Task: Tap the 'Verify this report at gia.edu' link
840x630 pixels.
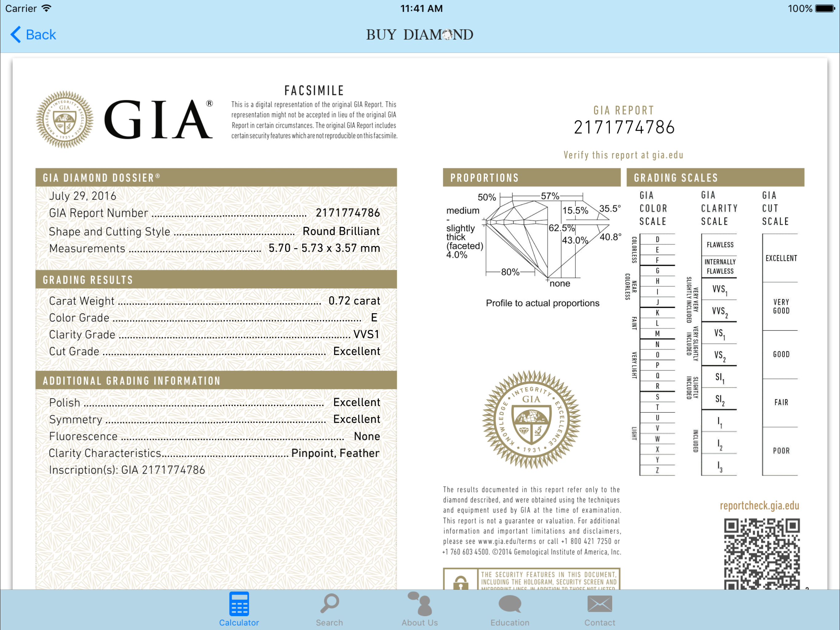Action: pyautogui.click(x=624, y=155)
